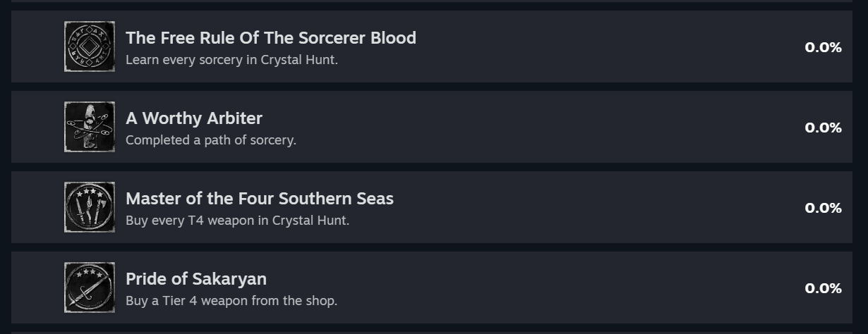Click the A Worthy Arbiter achievement icon
The image size is (868, 334).
90,127
